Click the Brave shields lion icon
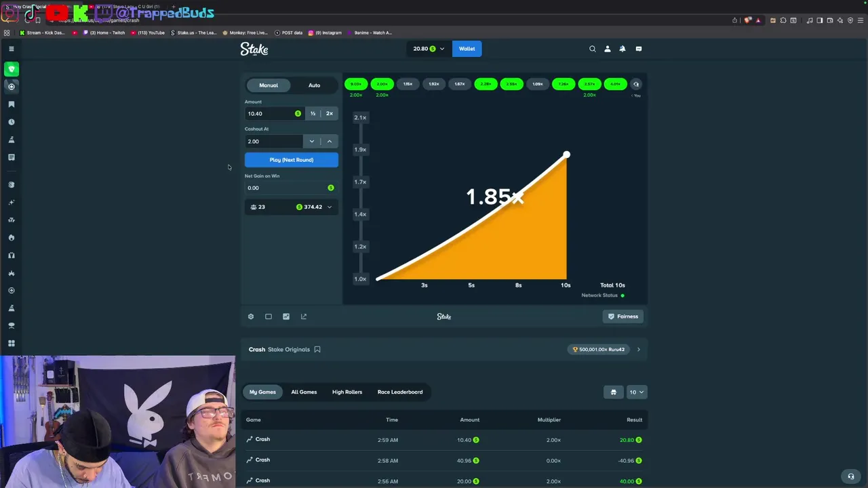The height and width of the screenshot is (488, 868). [x=748, y=20]
